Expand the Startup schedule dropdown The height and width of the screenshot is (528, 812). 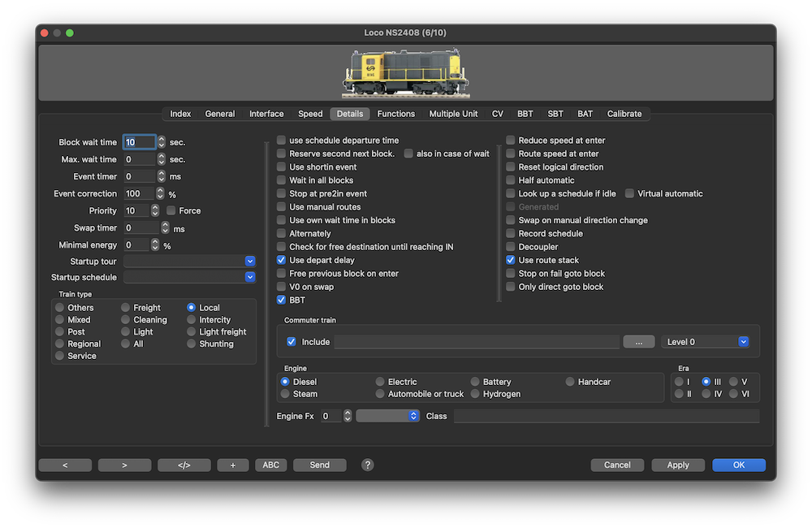[250, 277]
